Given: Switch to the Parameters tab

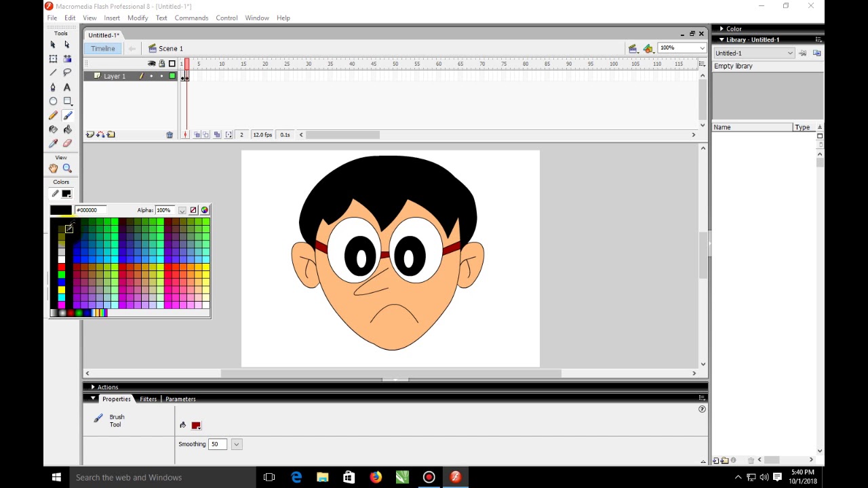Looking at the screenshot, I should tap(180, 399).
